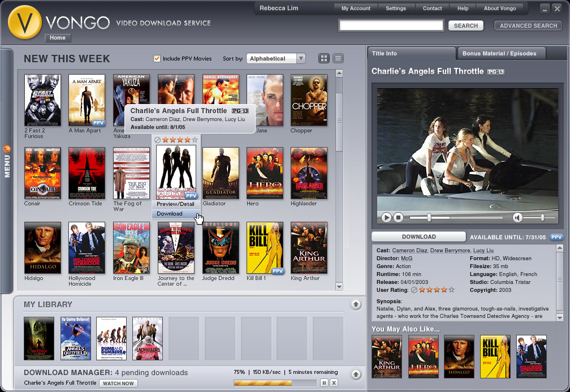This screenshot has width=570, height=392.
Task: Click the Watch Now button
Action: point(119,383)
